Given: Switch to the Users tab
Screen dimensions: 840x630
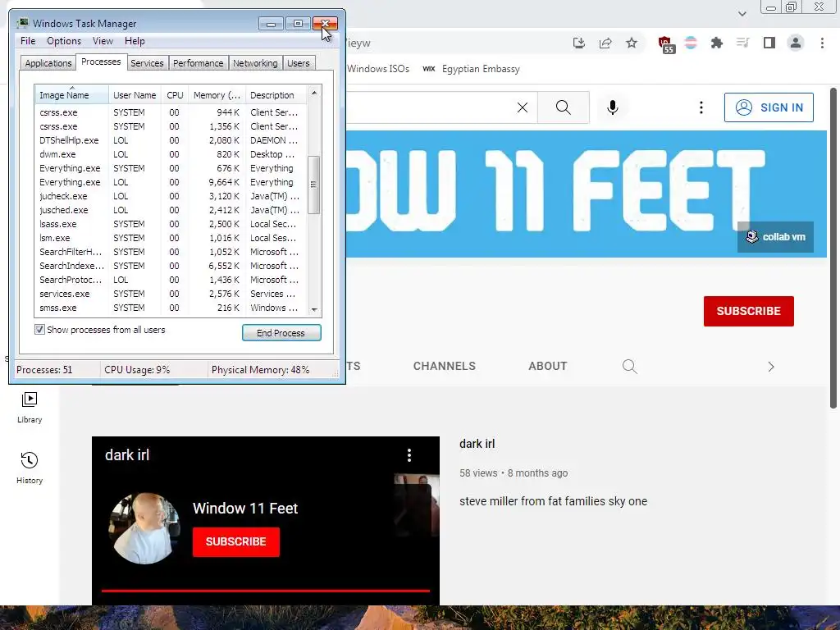Looking at the screenshot, I should pyautogui.click(x=299, y=63).
